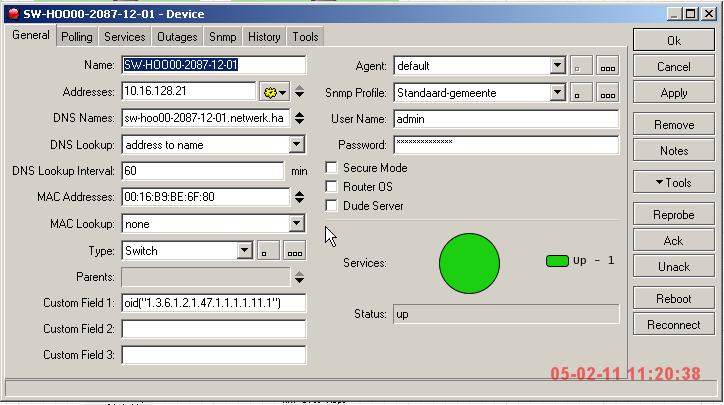Click the Custom Field 3 input
Image resolution: width=724 pixels, height=405 pixels.
click(x=214, y=355)
